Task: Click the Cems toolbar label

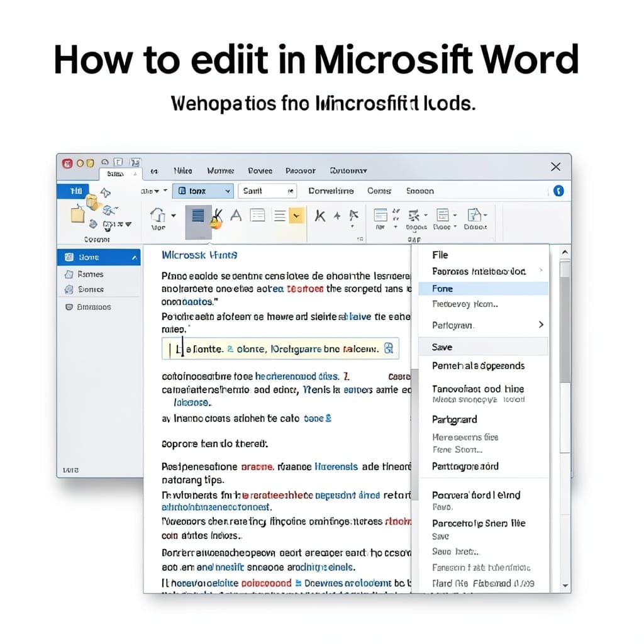Action: pyautogui.click(x=379, y=191)
